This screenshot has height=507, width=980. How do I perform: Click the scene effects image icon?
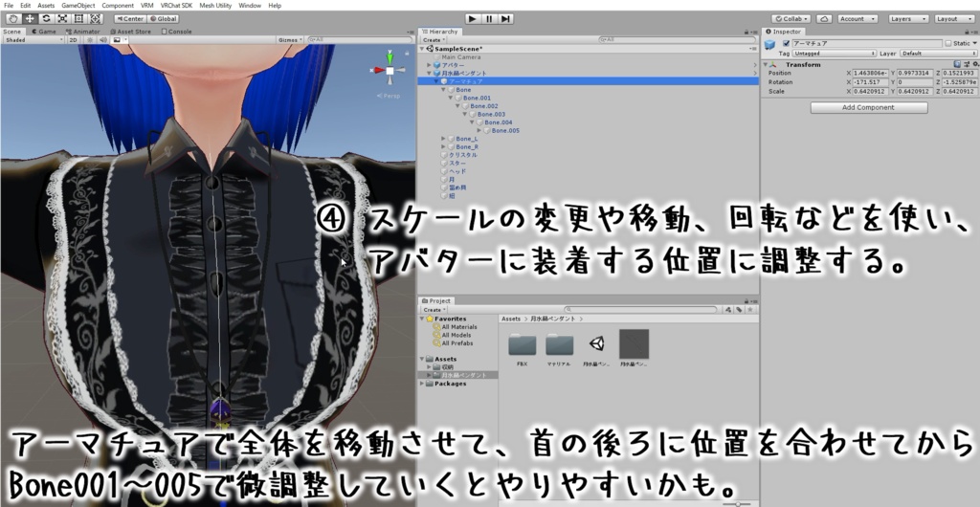117,39
